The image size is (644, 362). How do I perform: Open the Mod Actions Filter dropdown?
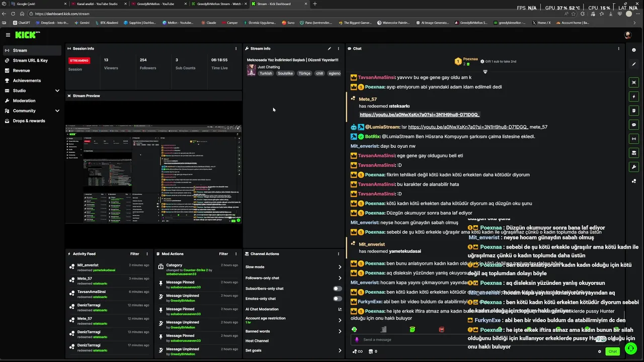point(223,254)
